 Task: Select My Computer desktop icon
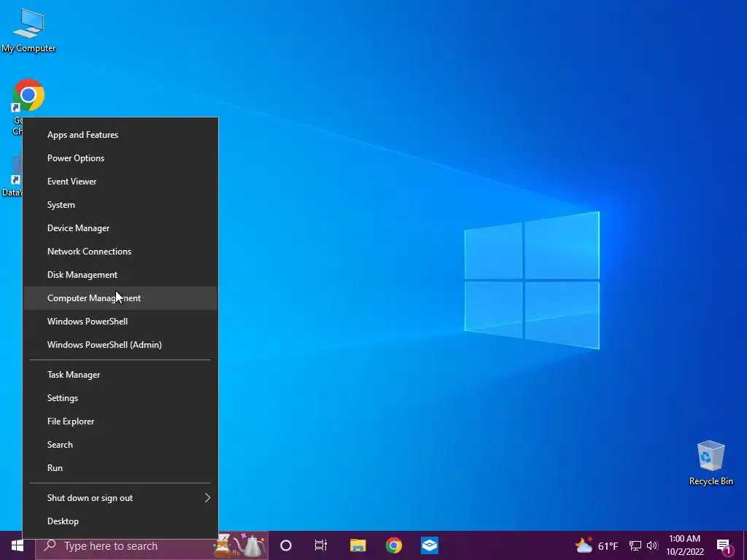point(28,31)
